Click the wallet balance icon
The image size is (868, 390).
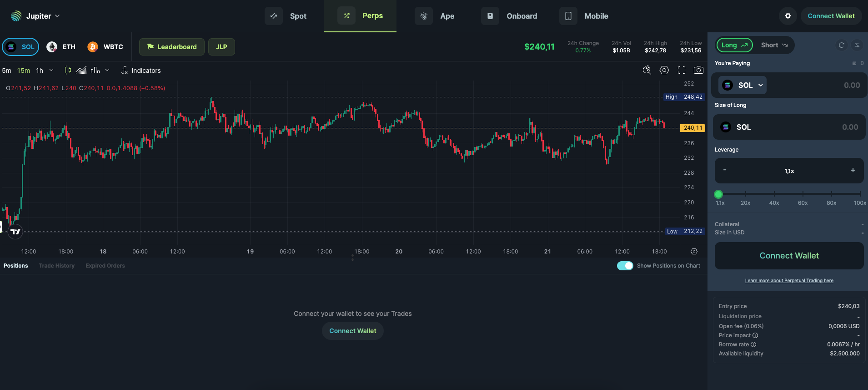[854, 63]
